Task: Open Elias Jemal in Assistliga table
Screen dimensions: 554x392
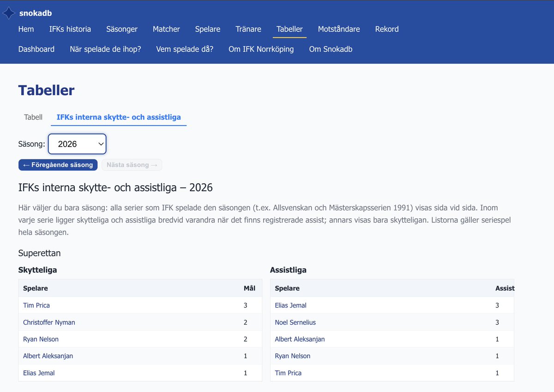Action: point(290,305)
